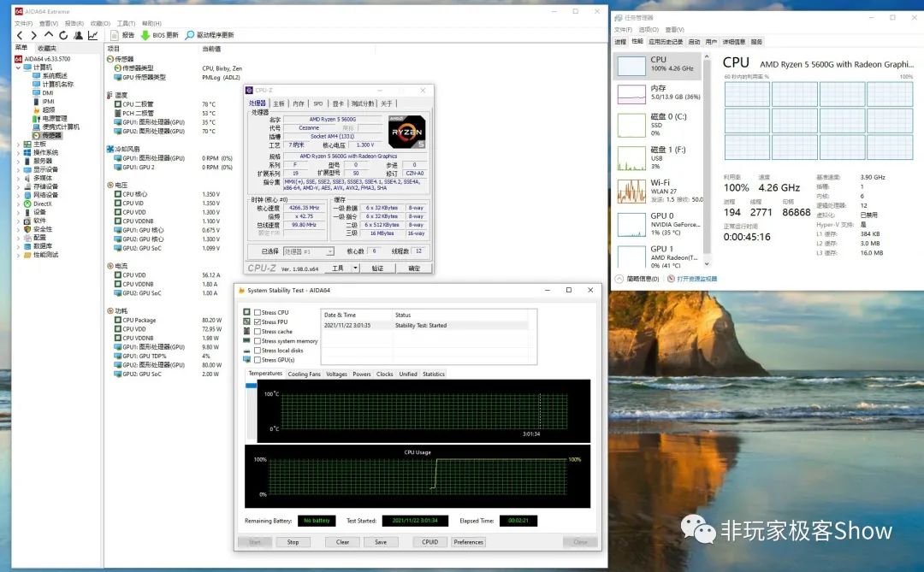Expand the 服务器 tree node
The width and height of the screenshot is (924, 572).
[18, 162]
